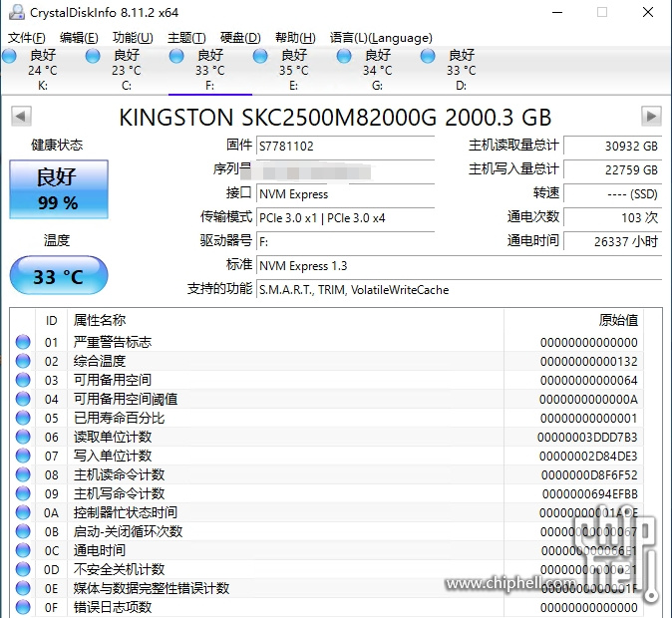Viewport: 672px width, 618px height.
Task: Select attribute row 不安全关机计数
Action: 327,569
